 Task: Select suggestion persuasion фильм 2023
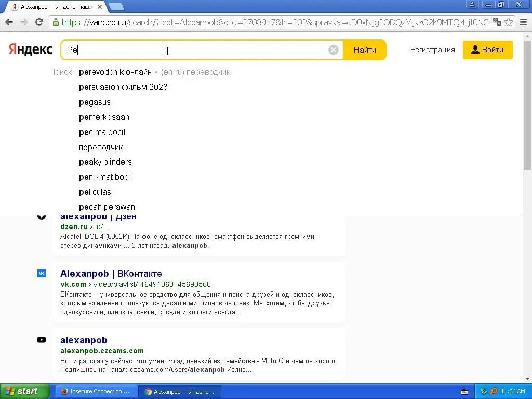click(123, 87)
